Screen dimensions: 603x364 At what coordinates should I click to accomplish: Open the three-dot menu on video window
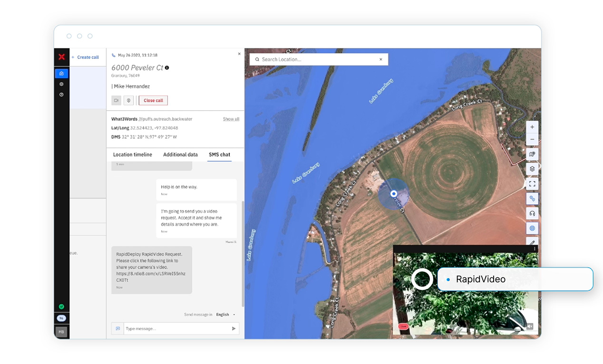tap(535, 249)
